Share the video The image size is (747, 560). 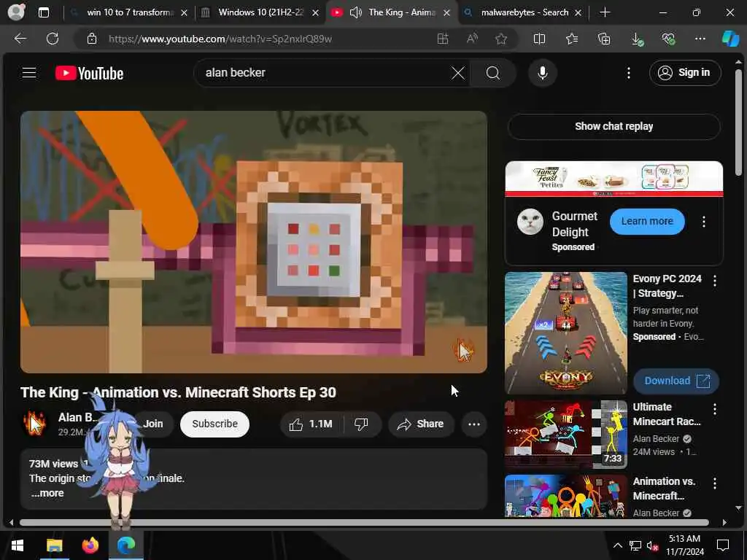point(421,424)
